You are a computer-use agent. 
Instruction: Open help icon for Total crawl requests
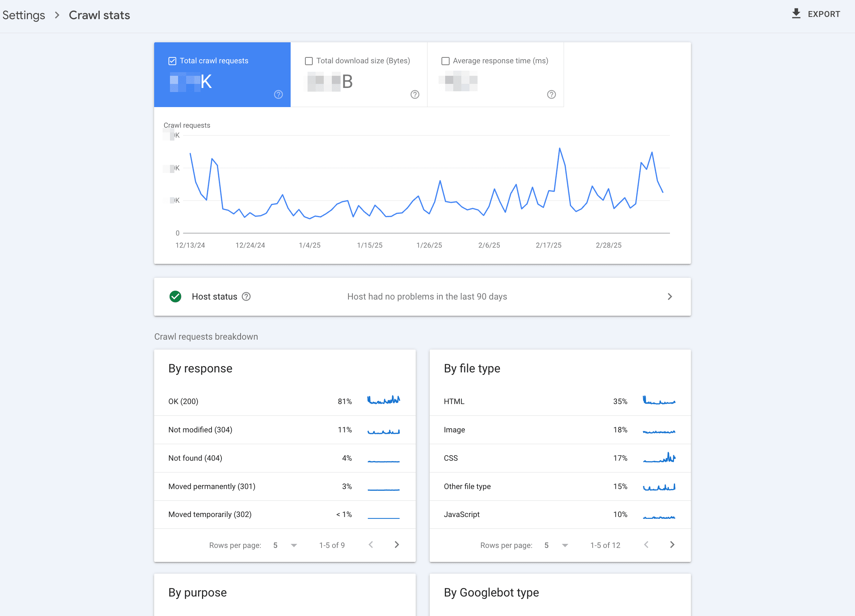pos(278,95)
